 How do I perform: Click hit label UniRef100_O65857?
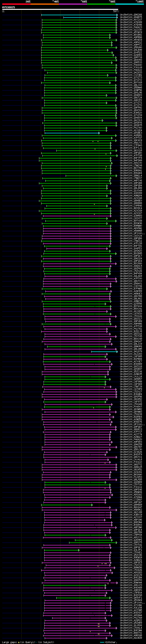tap(131, 379)
